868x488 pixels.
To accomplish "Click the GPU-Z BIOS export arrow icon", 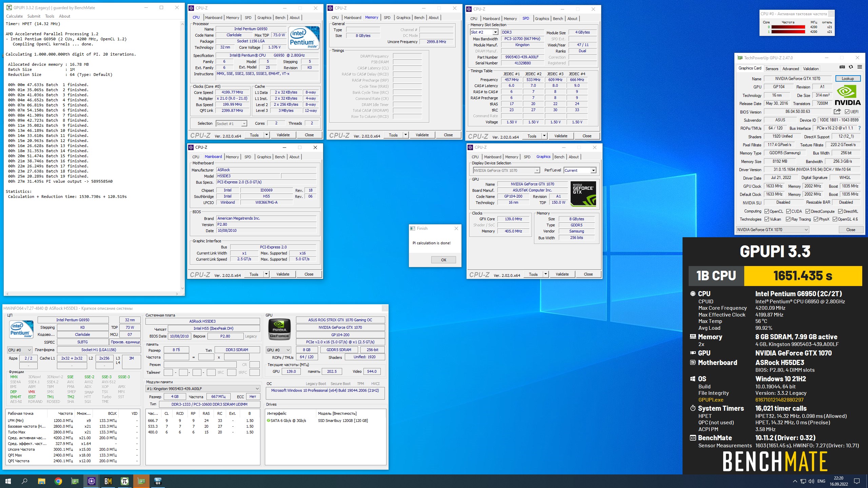I will 837,111.
